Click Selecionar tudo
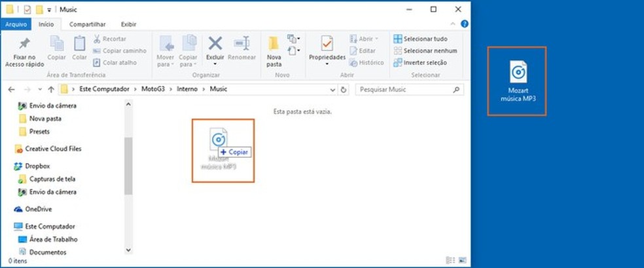The height and width of the screenshot is (268, 644). pyautogui.click(x=421, y=39)
